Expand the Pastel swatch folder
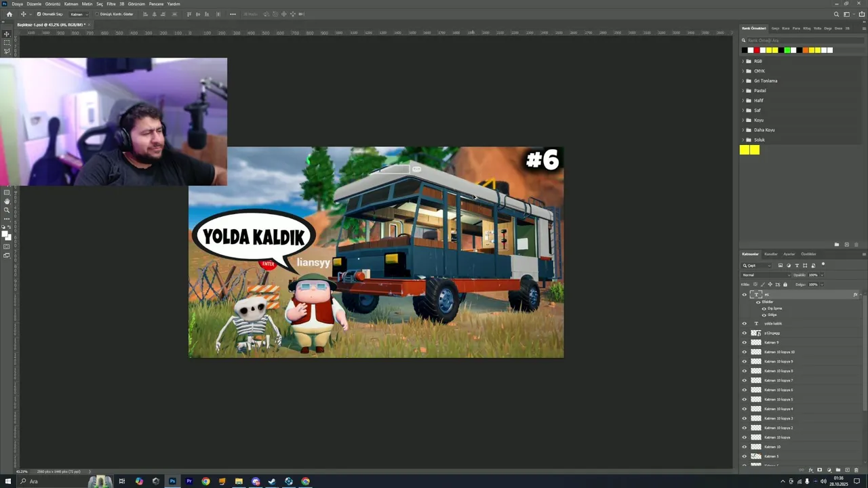This screenshot has height=488, width=868. (742, 91)
